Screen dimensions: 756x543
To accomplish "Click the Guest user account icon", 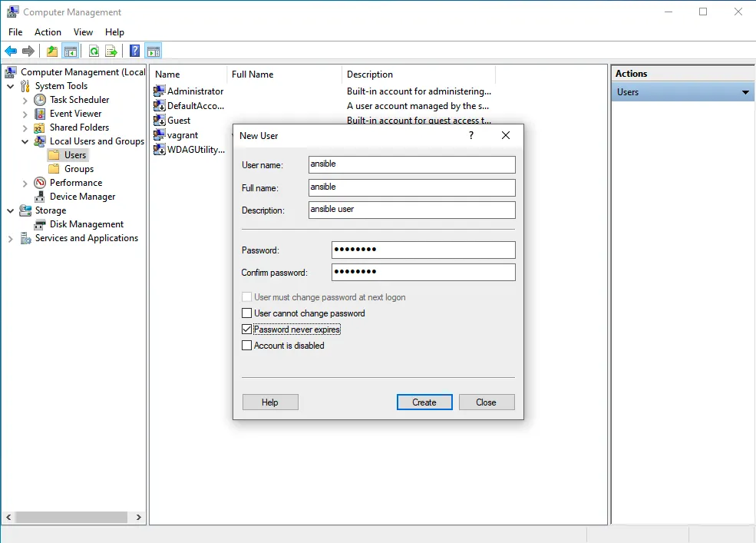I will point(159,120).
